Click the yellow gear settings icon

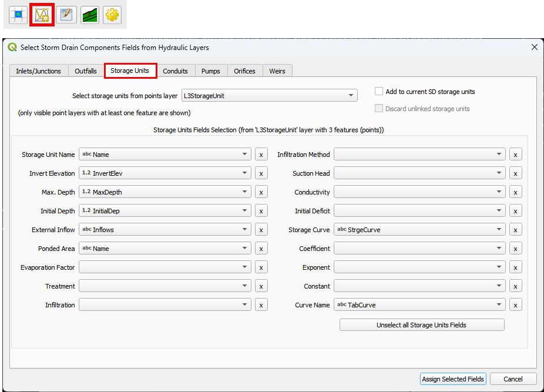pos(112,15)
